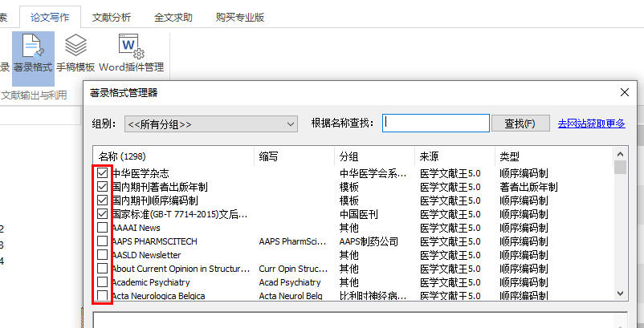Click the 中国医刊 group cell
This screenshot has width=644, height=328.
[x=359, y=214]
